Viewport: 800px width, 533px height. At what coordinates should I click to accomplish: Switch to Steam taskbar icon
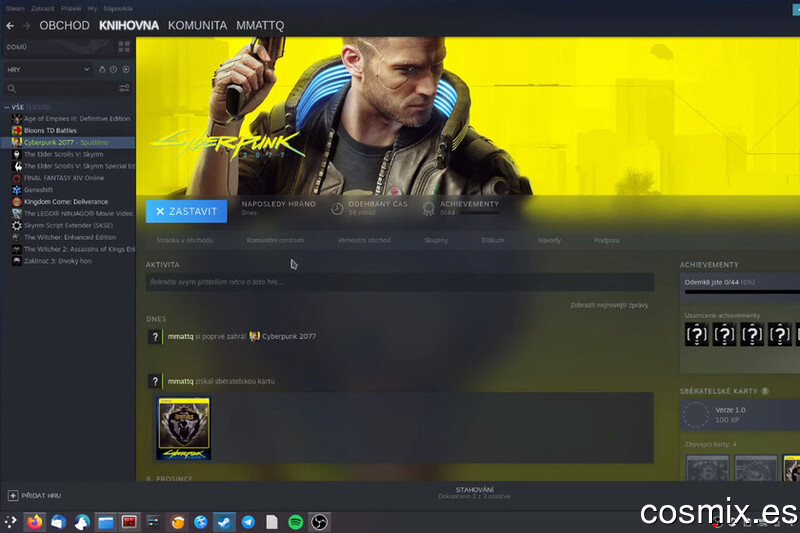[x=224, y=522]
